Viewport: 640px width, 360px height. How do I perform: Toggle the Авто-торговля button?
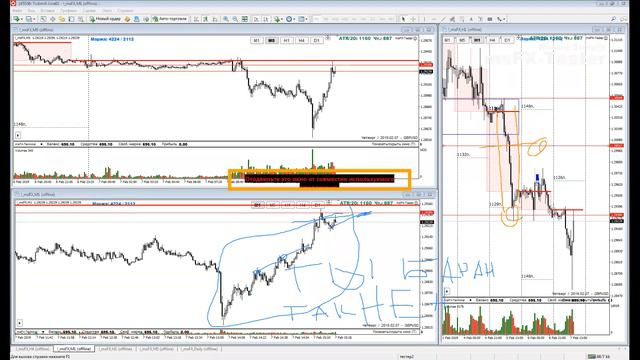170,19
